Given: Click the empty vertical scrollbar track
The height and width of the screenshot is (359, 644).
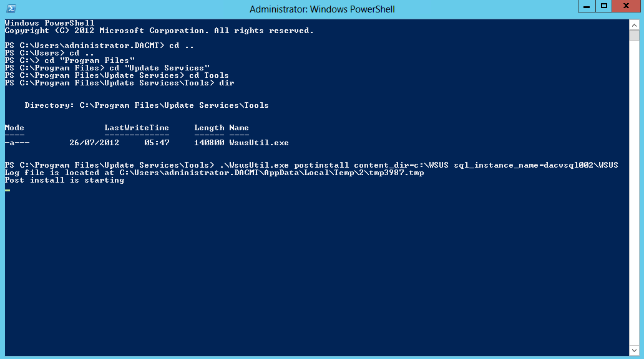Looking at the screenshot, I should (634, 193).
